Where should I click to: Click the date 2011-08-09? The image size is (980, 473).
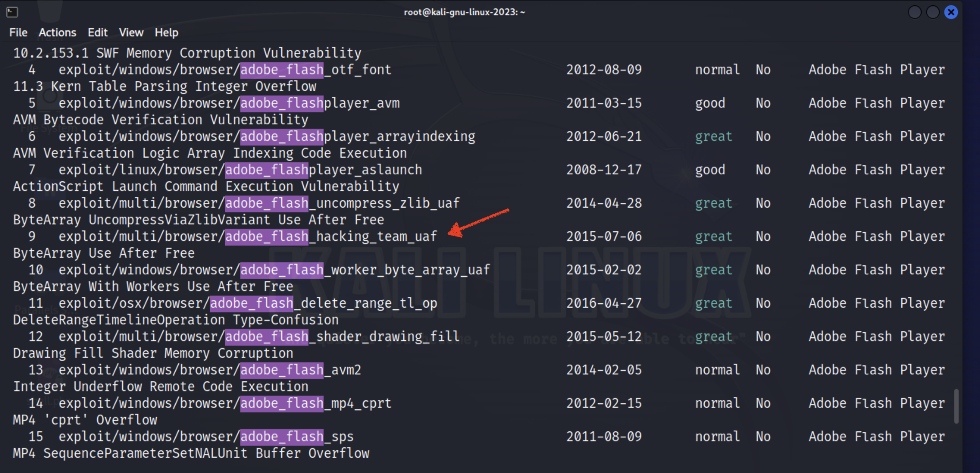[604, 437]
